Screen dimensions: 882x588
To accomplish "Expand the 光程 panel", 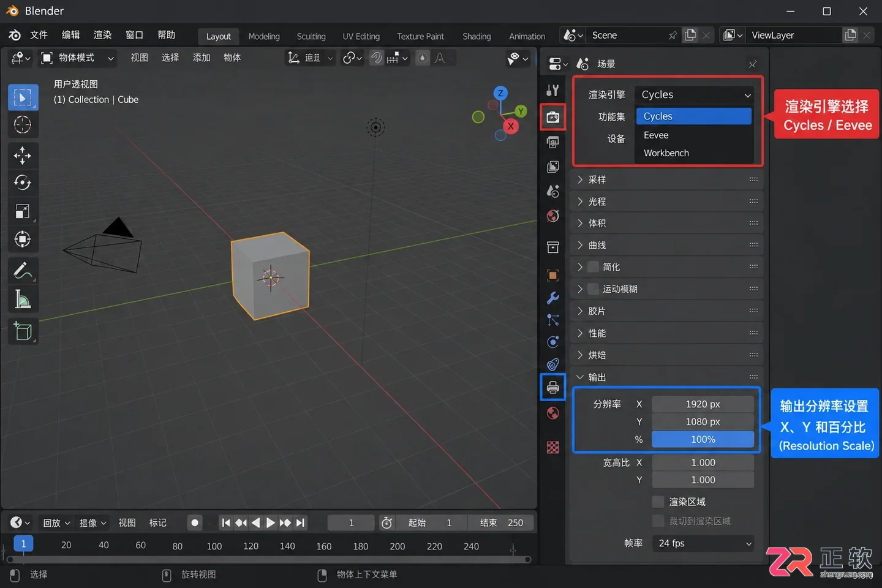I will 666,201.
